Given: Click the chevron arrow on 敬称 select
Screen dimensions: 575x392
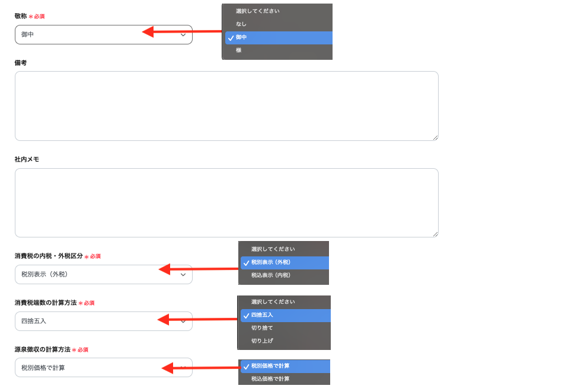Looking at the screenshot, I should point(183,35).
